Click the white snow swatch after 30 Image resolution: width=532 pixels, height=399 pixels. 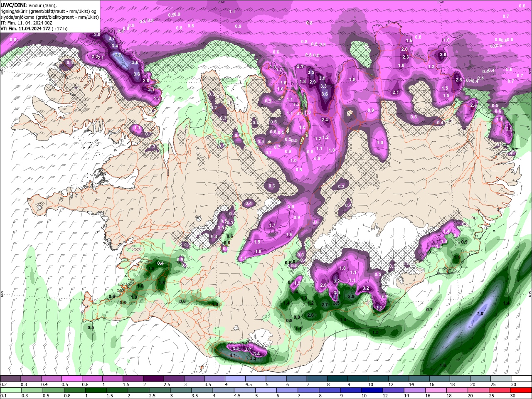[x=522, y=379]
